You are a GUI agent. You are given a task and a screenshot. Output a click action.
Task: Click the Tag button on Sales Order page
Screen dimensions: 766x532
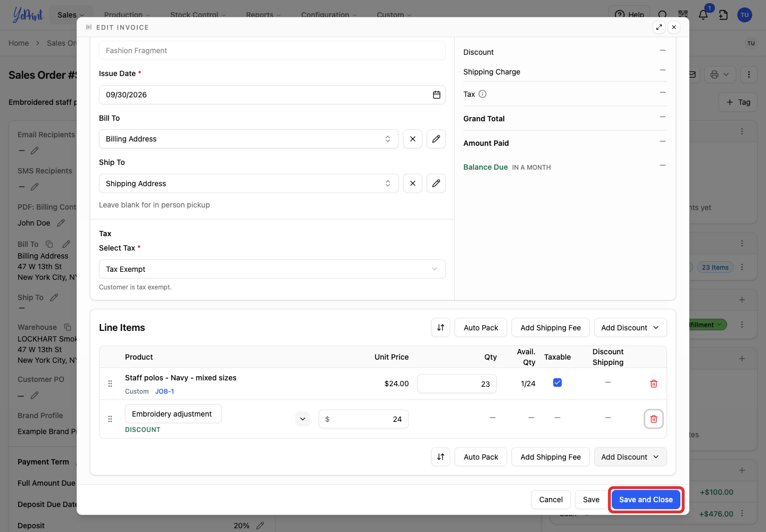[x=739, y=102]
